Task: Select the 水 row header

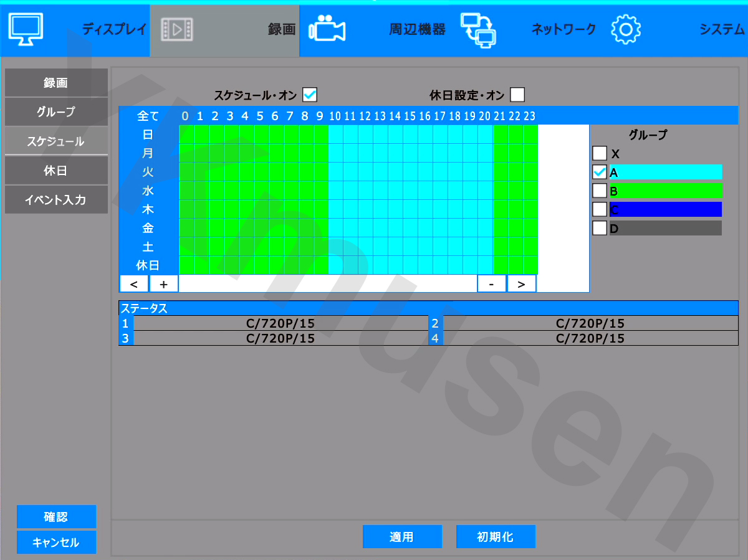Action: pos(148,190)
